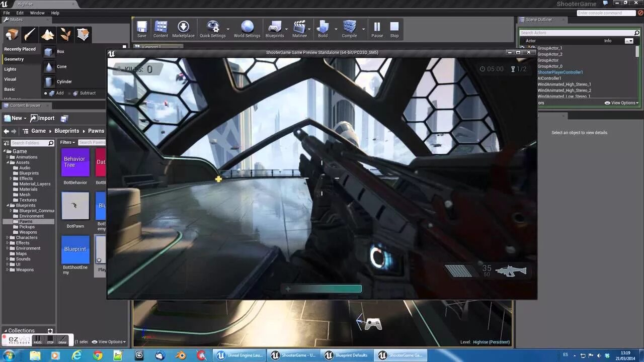Open the dropdown arrow next to Quick Settings
The image size is (644, 362).
(228, 29)
